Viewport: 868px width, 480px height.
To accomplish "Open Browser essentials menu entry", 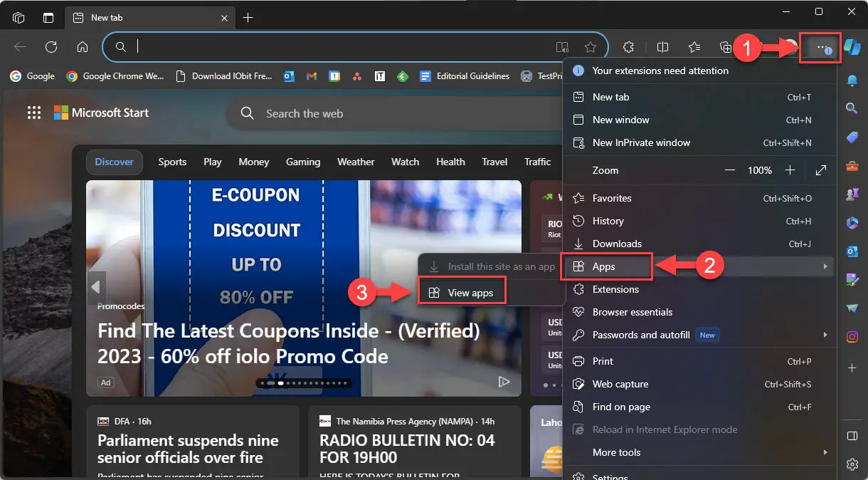I will (x=699, y=312).
